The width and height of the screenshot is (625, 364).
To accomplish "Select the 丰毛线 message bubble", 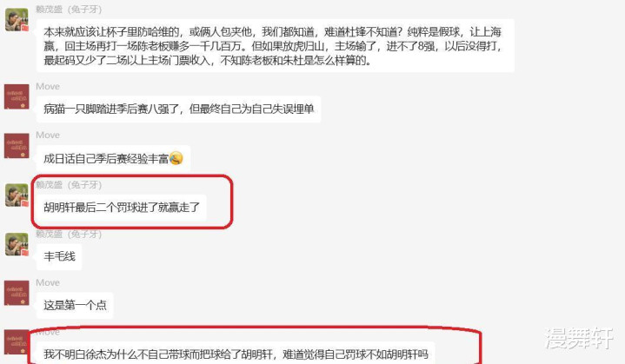I will [59, 256].
